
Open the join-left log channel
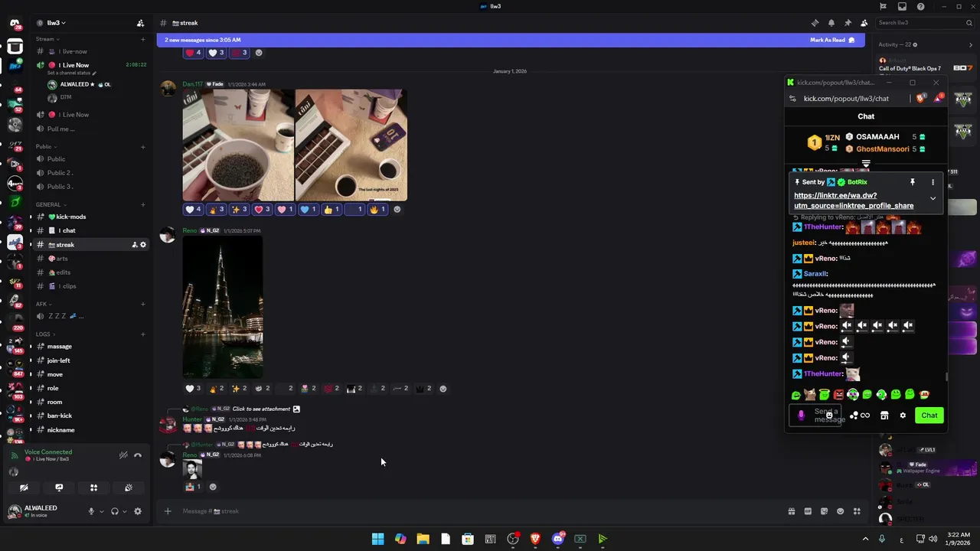(90, 360)
